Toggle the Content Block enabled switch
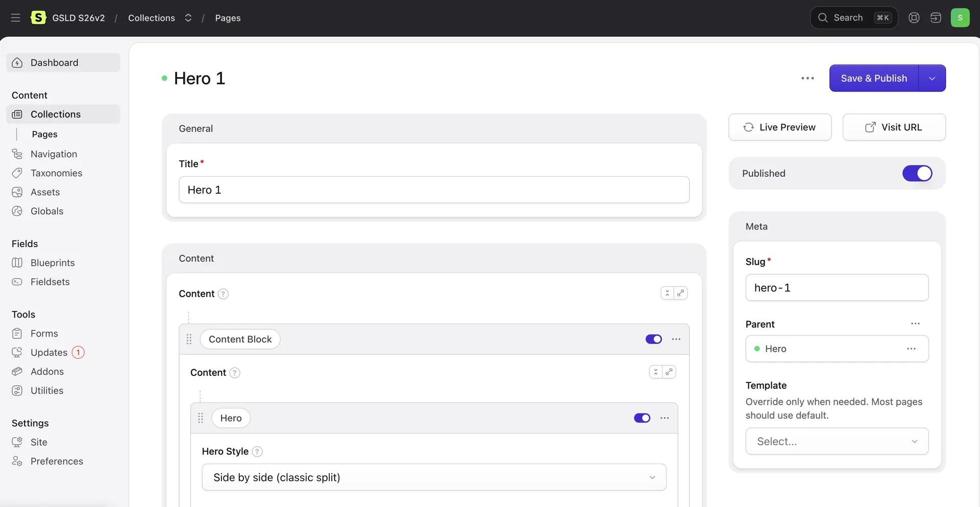Viewport: 980px width, 507px height. click(x=654, y=339)
